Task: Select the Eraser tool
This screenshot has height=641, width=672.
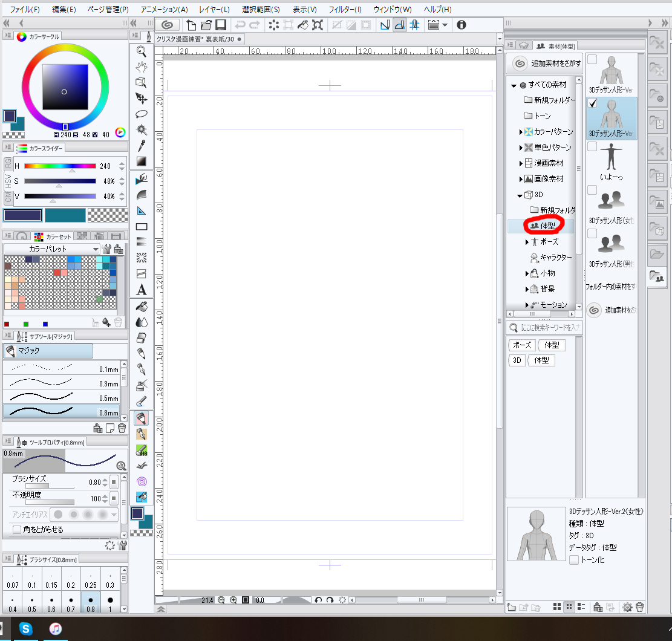Action: pyautogui.click(x=142, y=338)
